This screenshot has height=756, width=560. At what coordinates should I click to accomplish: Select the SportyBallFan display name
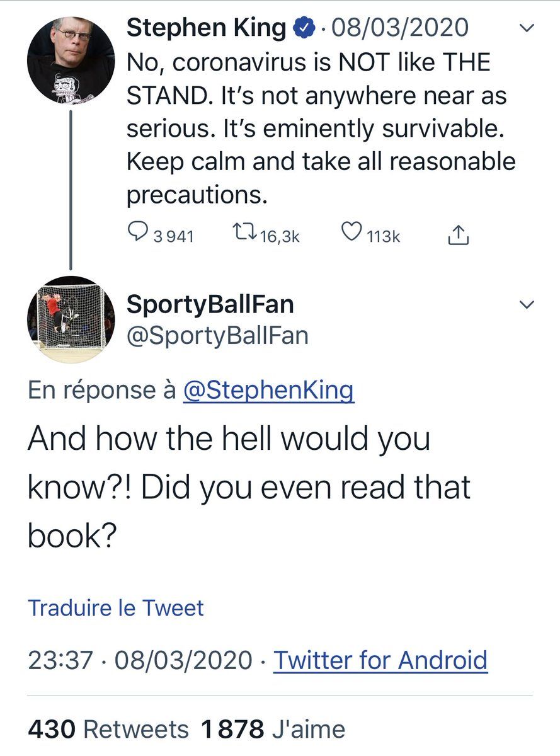tap(210, 305)
